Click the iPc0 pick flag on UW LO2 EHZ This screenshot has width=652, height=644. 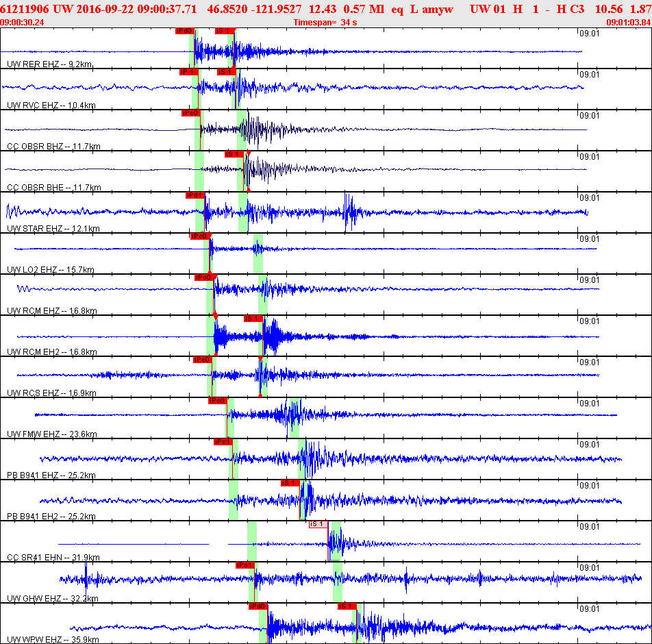coord(199,236)
